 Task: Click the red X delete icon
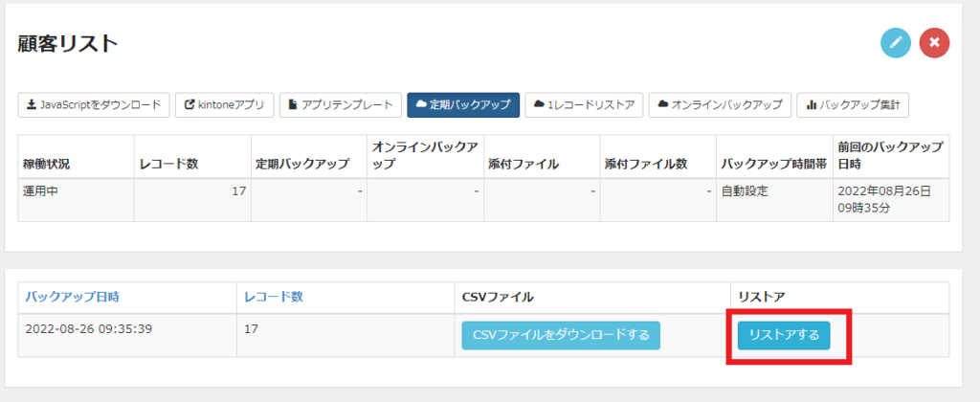coord(934,42)
